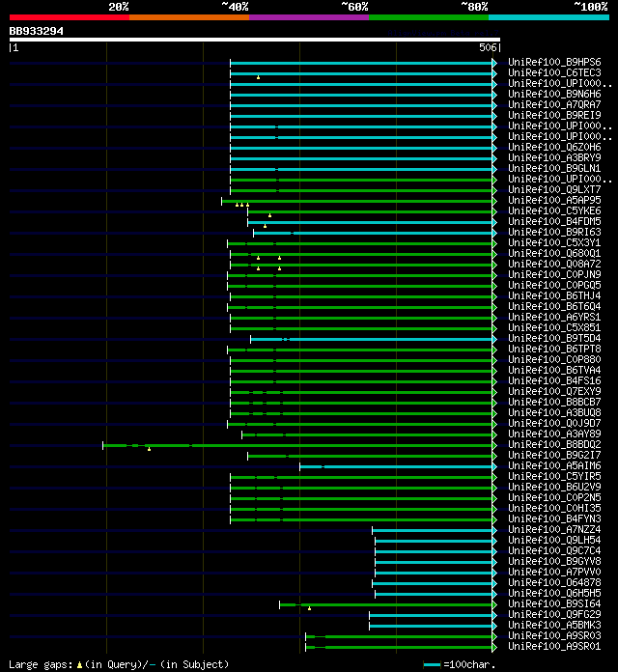Screen dimensions: 618x672
Task: Click the UniRef100_C5X3Y1 label
Action: 554,242
